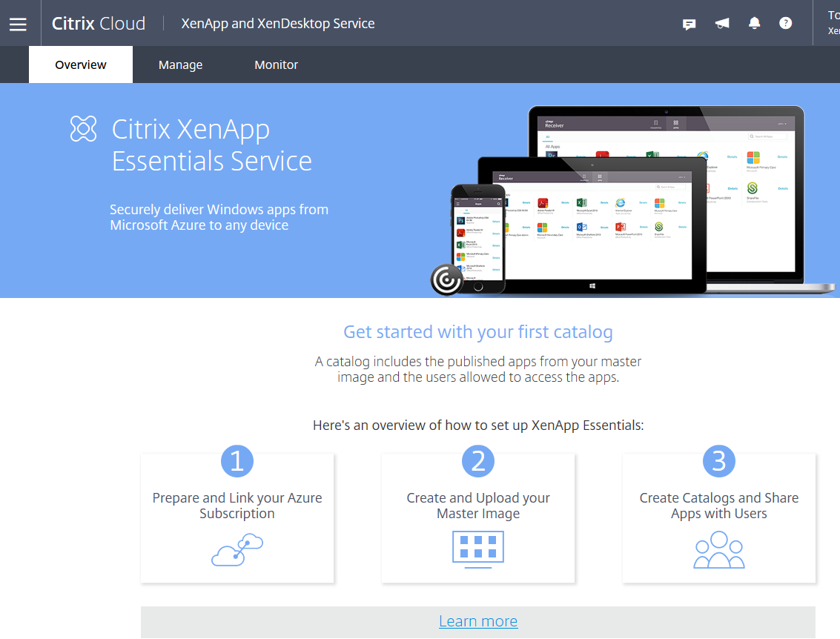This screenshot has height=639, width=840.
Task: Open the chat support icon
Action: coord(689,23)
